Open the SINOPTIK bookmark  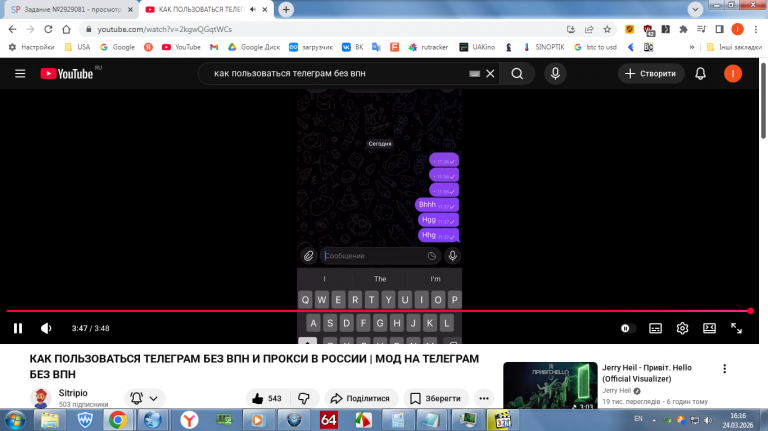coord(544,47)
